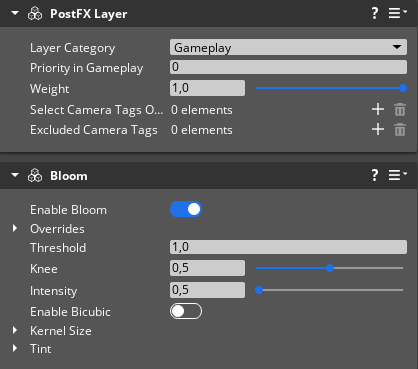The width and height of the screenshot is (418, 369).
Task: Expand the Overrides group
Action: coord(15,228)
